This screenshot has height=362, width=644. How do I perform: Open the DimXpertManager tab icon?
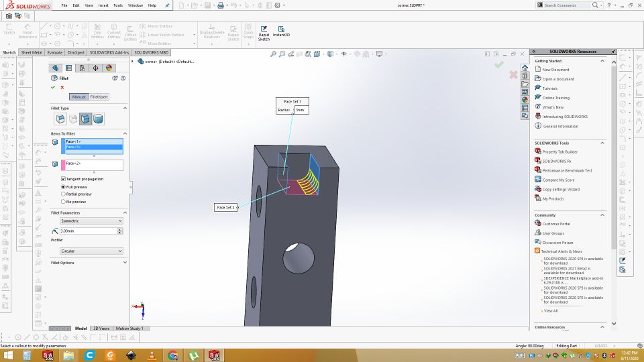pyautogui.click(x=95, y=68)
